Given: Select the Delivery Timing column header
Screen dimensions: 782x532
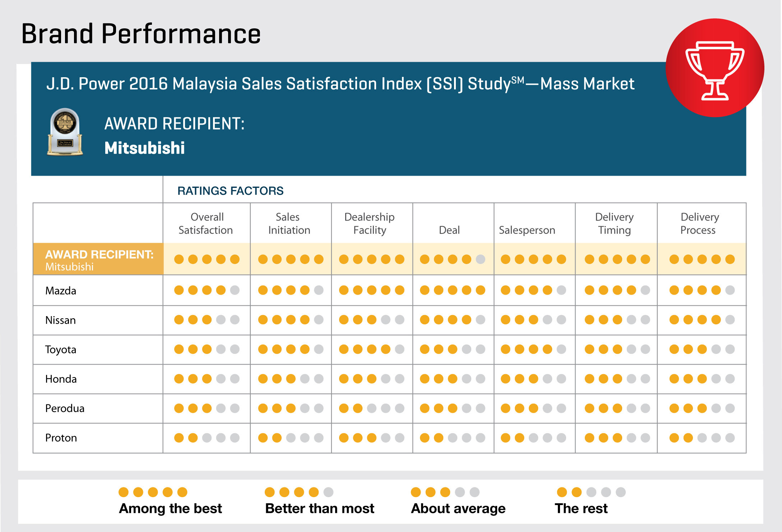Looking at the screenshot, I should tap(614, 223).
